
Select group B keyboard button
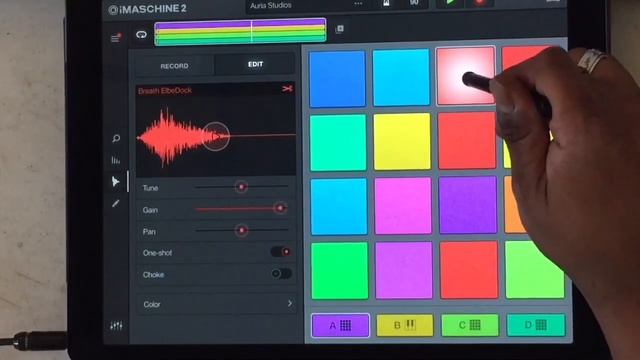coord(404,325)
